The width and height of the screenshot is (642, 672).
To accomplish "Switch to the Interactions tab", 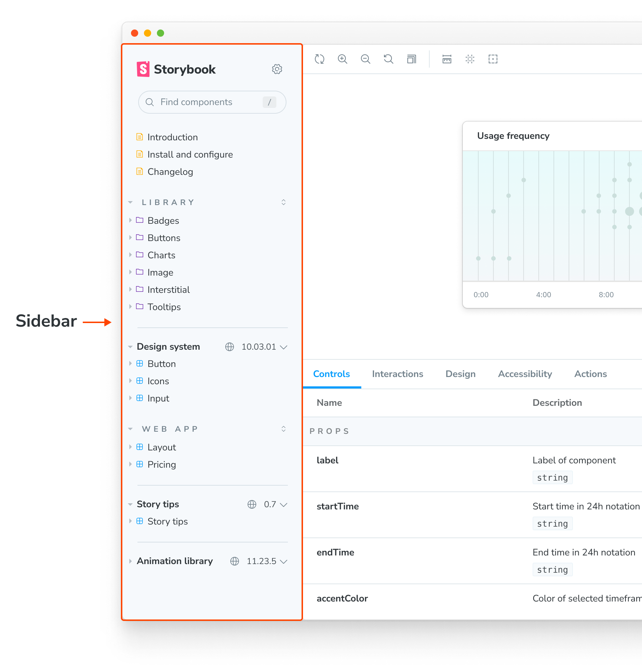I will point(397,374).
